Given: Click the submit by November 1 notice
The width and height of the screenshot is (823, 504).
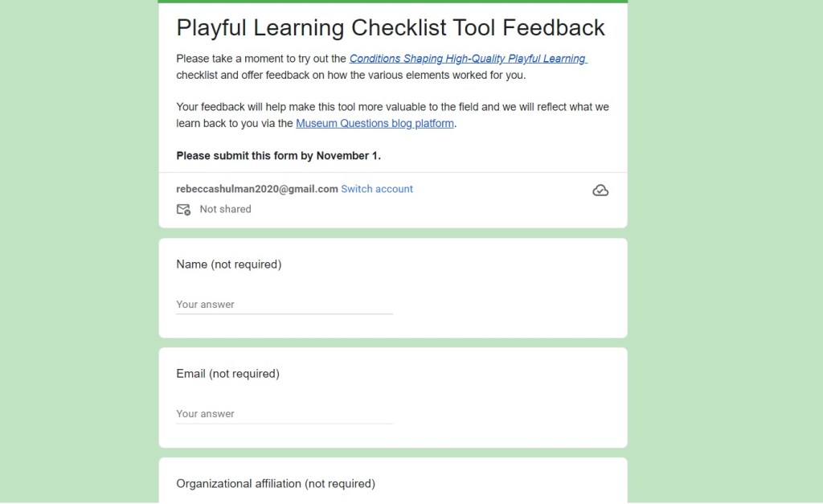Looking at the screenshot, I should (x=278, y=156).
